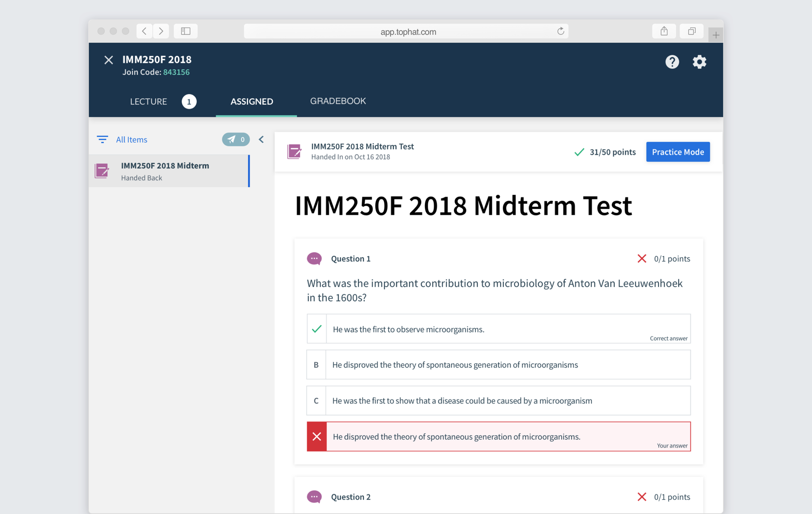The height and width of the screenshot is (514, 812).
Task: Close the IMM250F 2018 course view
Action: click(x=109, y=60)
